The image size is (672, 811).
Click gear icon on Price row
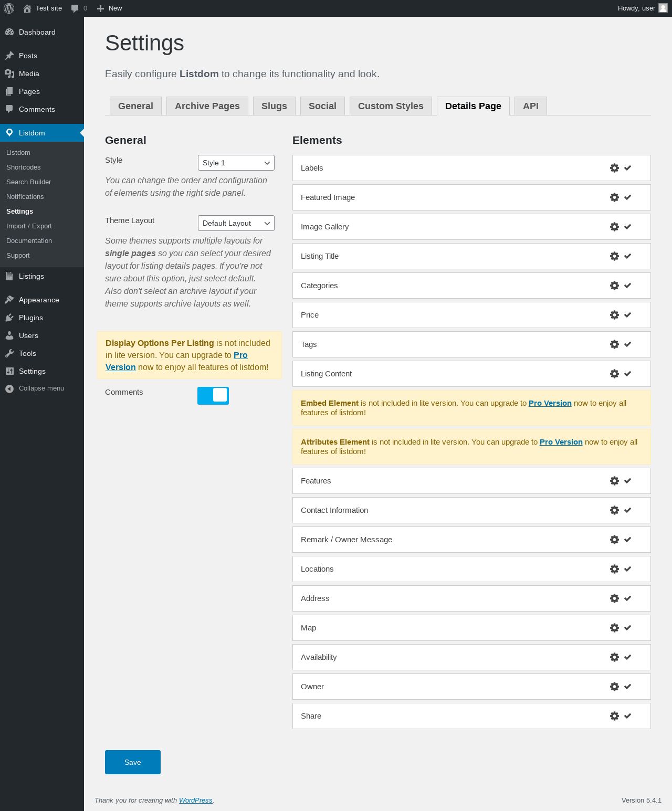tap(614, 315)
